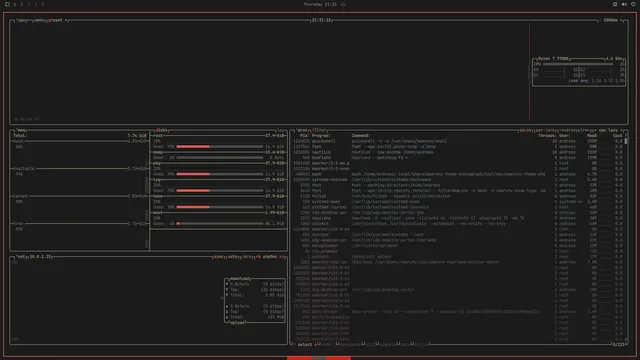Click the Pid column header
Image resolution: width=640 pixels, height=360 pixels.
304,136
